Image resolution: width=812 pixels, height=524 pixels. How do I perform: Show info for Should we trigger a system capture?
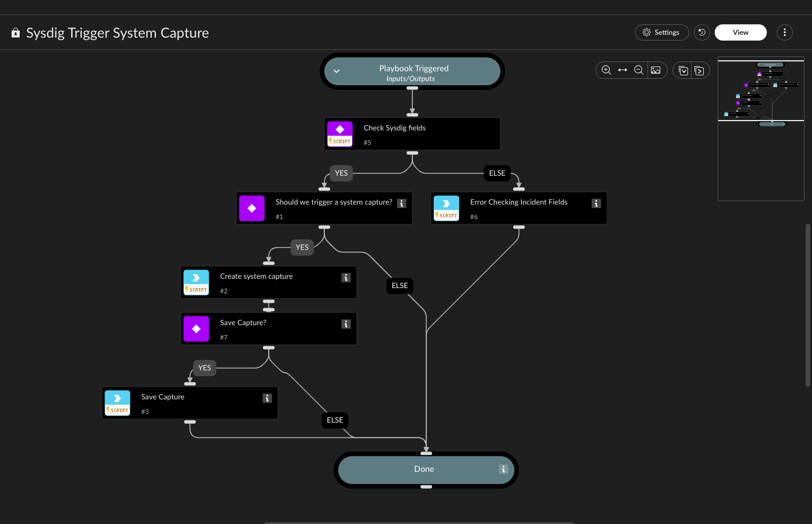point(401,203)
